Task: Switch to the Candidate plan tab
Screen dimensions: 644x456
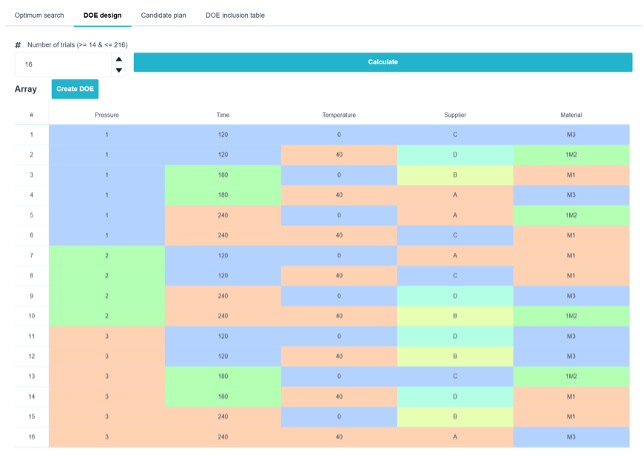Action: [163, 15]
